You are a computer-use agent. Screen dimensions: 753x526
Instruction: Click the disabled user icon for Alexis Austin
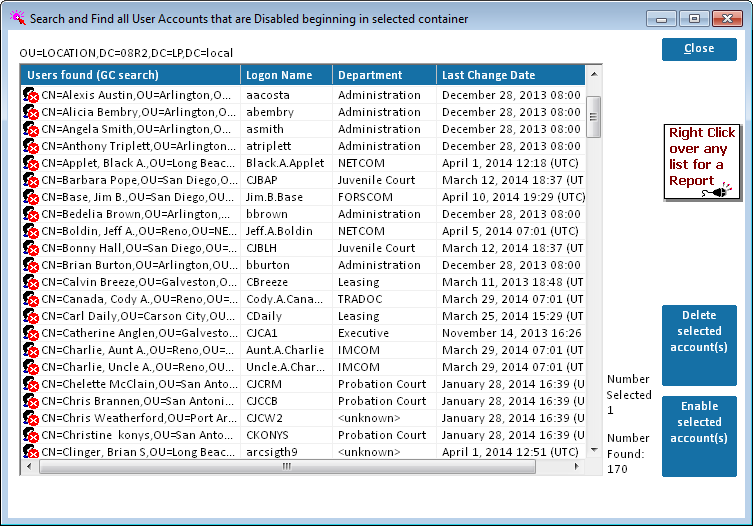pyautogui.click(x=31, y=95)
